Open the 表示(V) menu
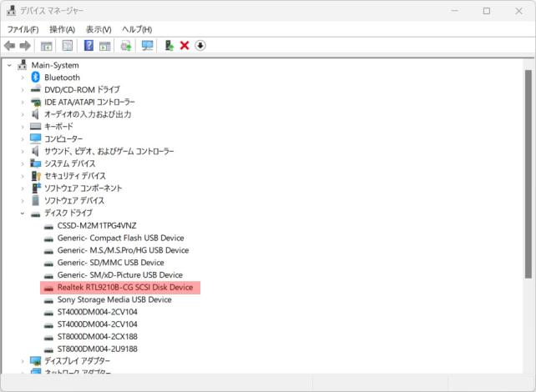536x392 pixels. point(99,30)
